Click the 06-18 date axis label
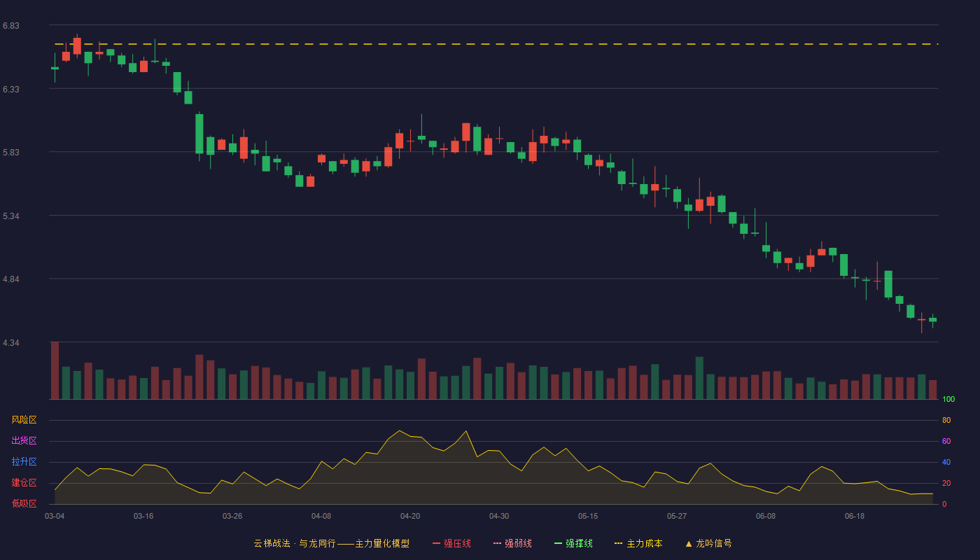This screenshot has height=560, width=980. coord(855,516)
